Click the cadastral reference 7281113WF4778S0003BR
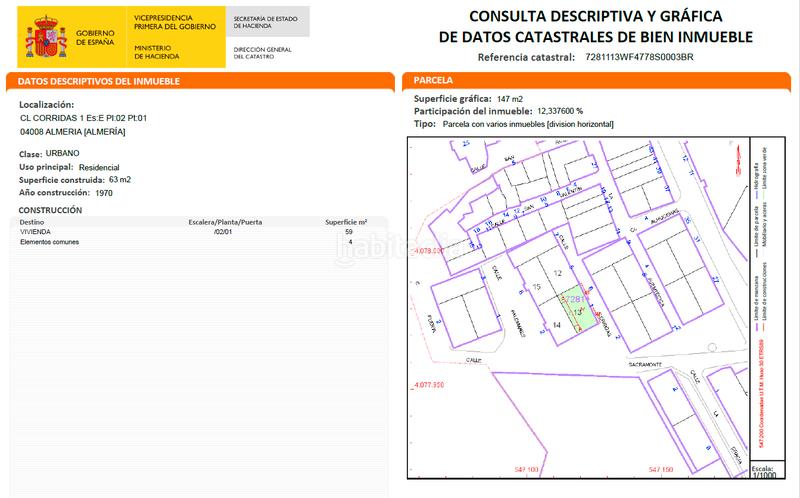This screenshot has width=800, height=498. pyautogui.click(x=638, y=57)
